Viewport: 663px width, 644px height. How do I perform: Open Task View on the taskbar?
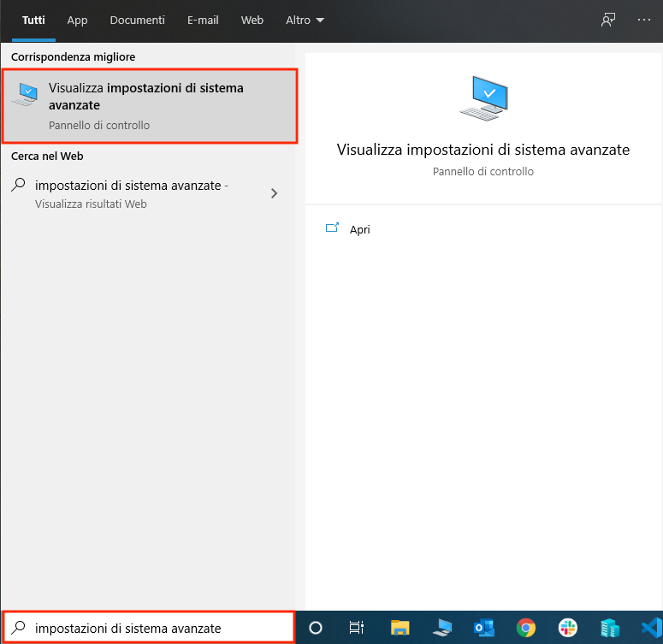point(357,628)
